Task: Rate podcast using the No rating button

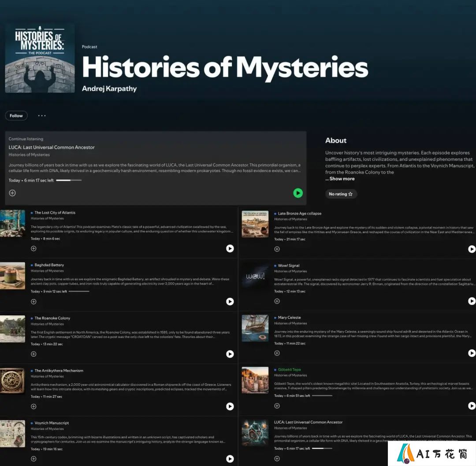Action: coord(341,194)
